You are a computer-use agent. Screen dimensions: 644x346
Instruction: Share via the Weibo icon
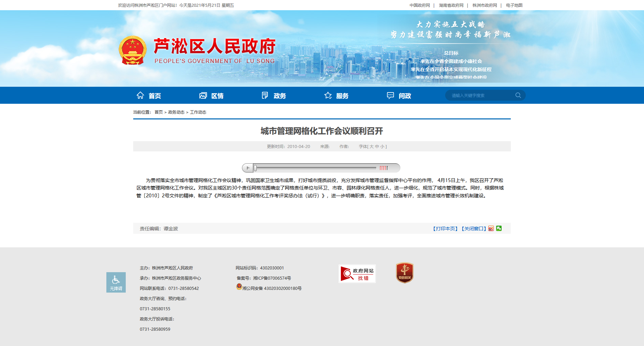tap(491, 228)
